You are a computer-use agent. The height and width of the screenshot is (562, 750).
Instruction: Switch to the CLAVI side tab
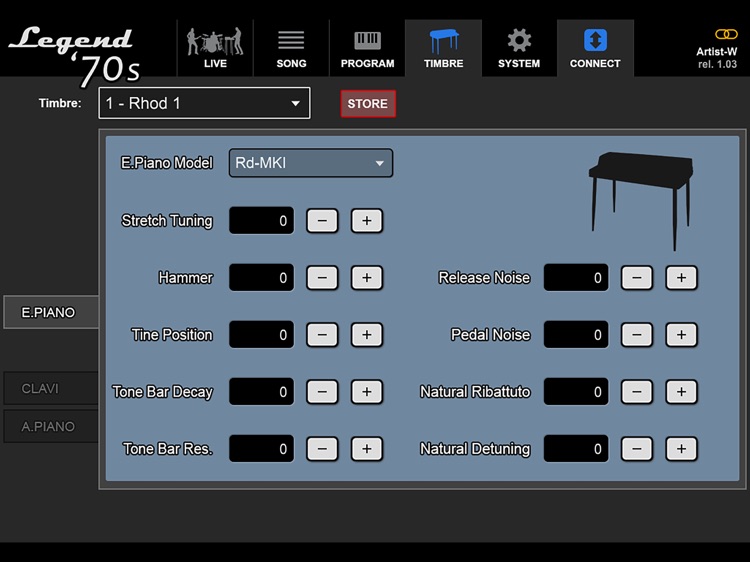pyautogui.click(x=51, y=388)
